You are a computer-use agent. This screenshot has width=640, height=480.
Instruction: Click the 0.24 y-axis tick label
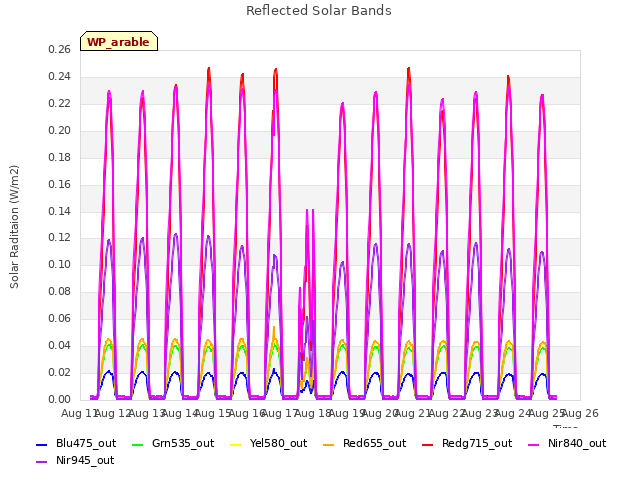pyautogui.click(x=59, y=76)
